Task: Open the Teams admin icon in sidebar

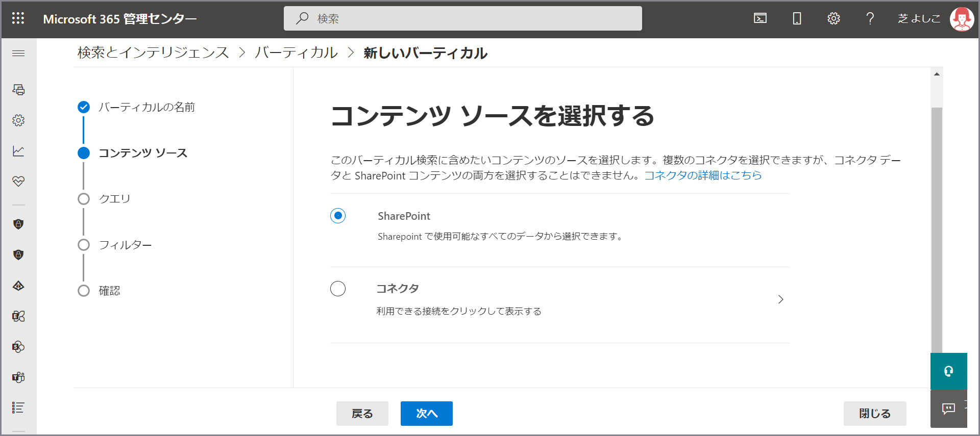Action: point(18,377)
